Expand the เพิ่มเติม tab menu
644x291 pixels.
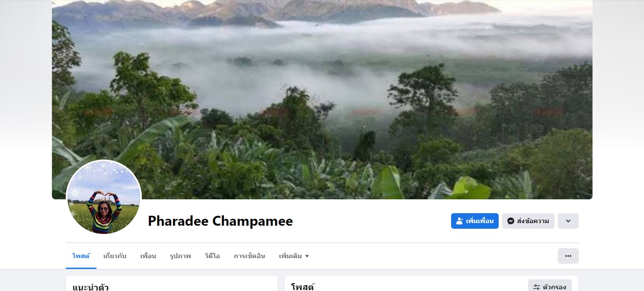[x=294, y=256]
